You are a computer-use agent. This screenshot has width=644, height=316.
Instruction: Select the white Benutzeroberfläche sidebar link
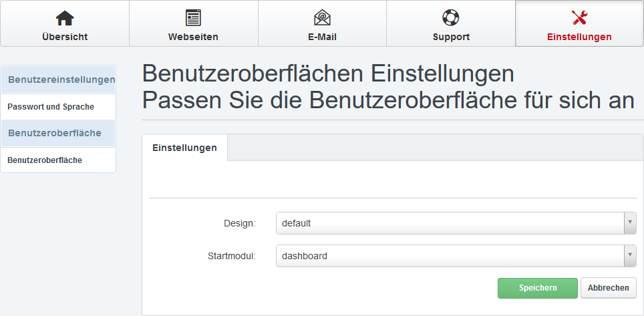pyautogui.click(x=45, y=160)
